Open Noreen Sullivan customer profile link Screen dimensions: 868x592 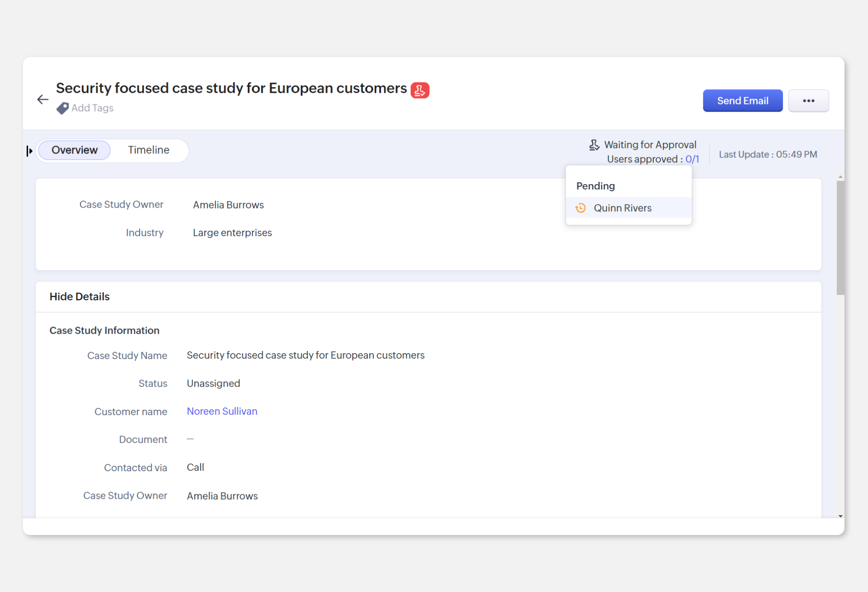222,411
